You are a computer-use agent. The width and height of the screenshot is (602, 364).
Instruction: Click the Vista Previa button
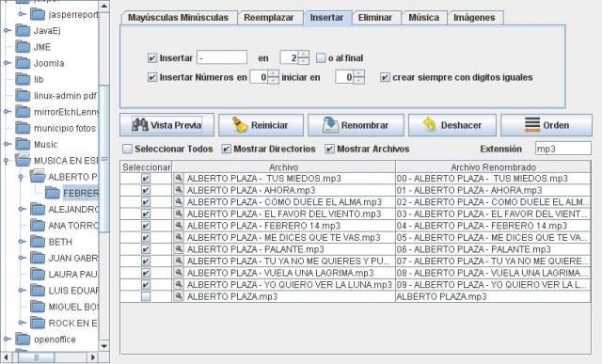click(x=167, y=125)
